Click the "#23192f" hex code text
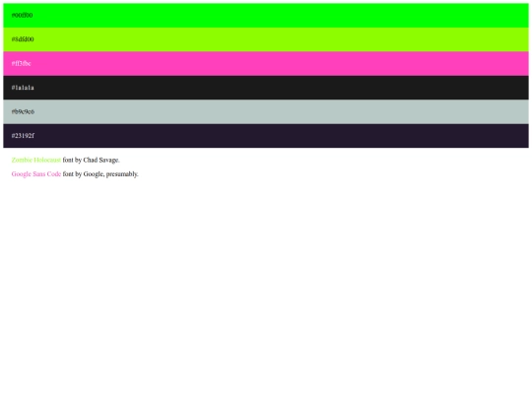 tap(23, 136)
